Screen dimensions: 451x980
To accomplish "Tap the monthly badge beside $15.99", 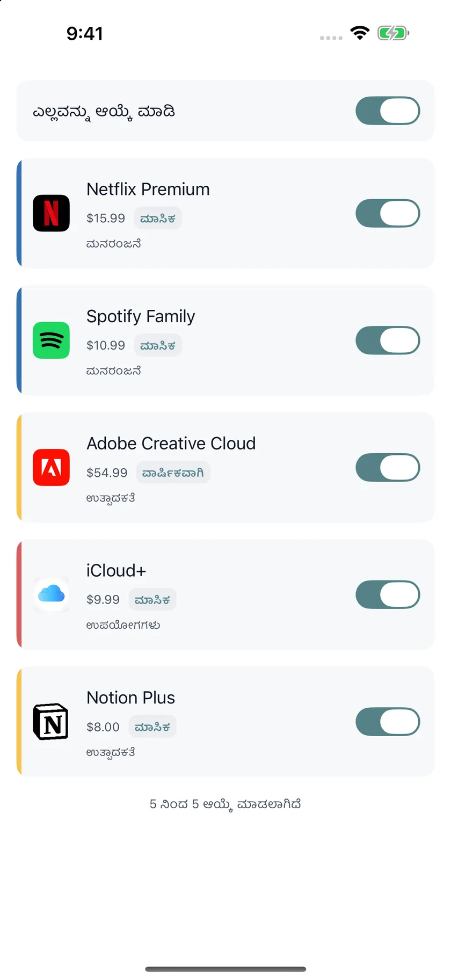I will (158, 219).
